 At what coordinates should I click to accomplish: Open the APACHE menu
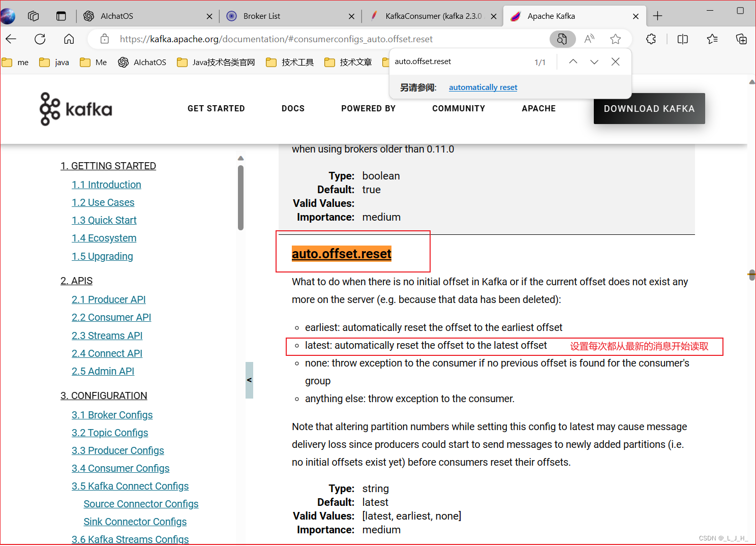539,108
